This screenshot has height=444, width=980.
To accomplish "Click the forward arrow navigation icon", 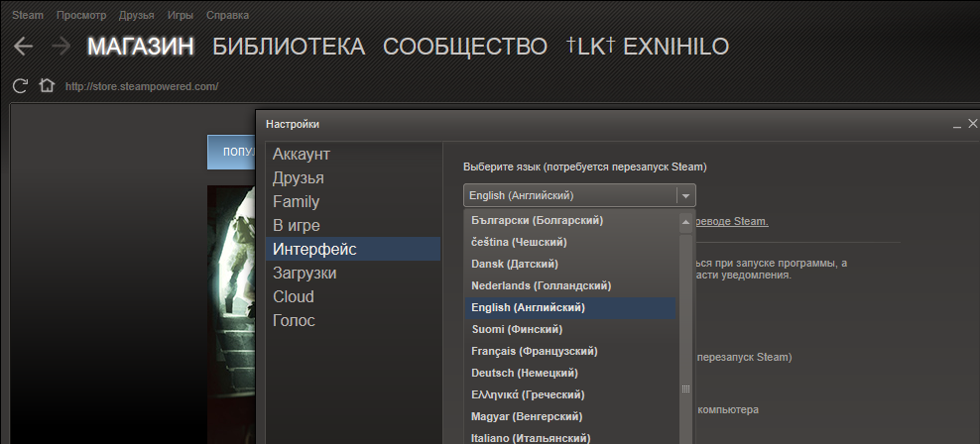I will 61,47.
